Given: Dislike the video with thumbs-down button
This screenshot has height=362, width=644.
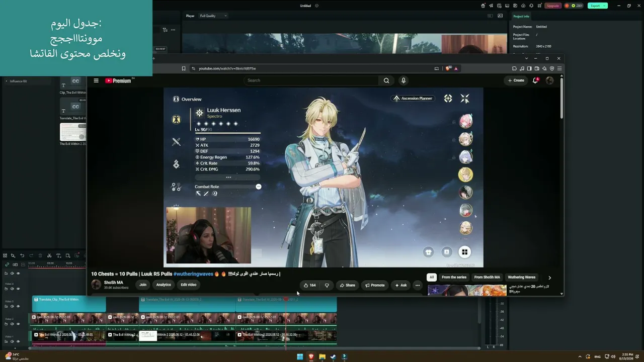Looking at the screenshot, I should point(327,285).
